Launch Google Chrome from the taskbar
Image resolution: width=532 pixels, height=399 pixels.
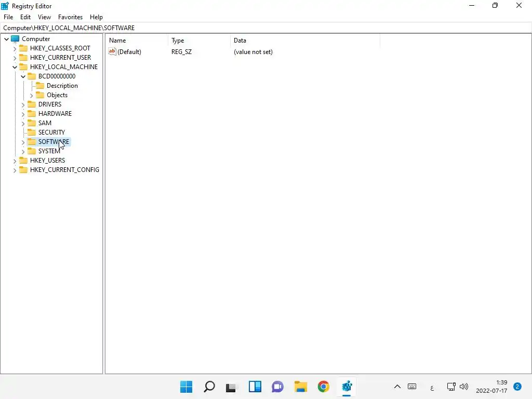323,387
